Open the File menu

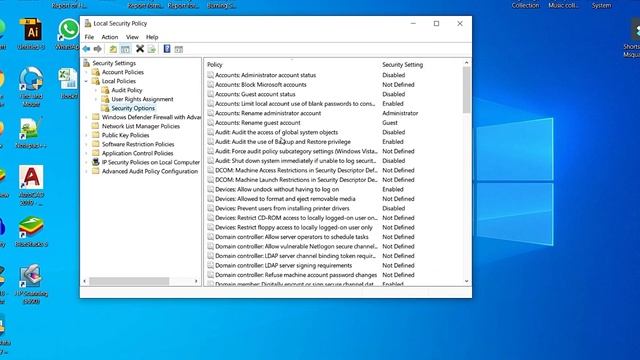tap(89, 37)
